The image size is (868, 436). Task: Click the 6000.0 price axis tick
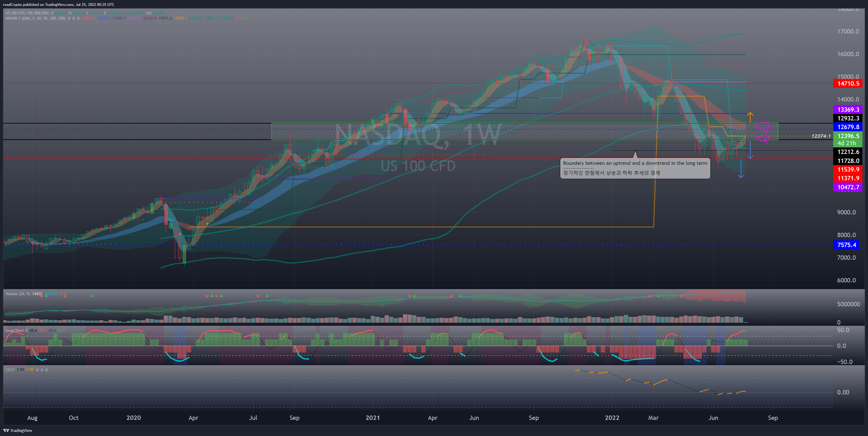pos(847,280)
